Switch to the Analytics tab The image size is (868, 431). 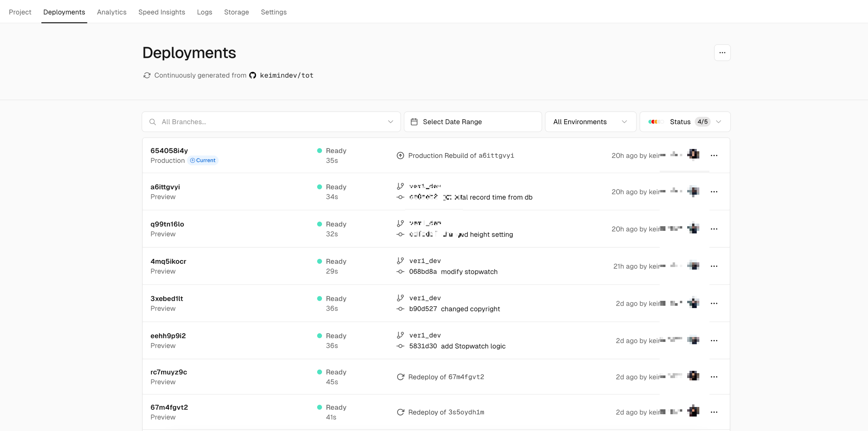[111, 12]
